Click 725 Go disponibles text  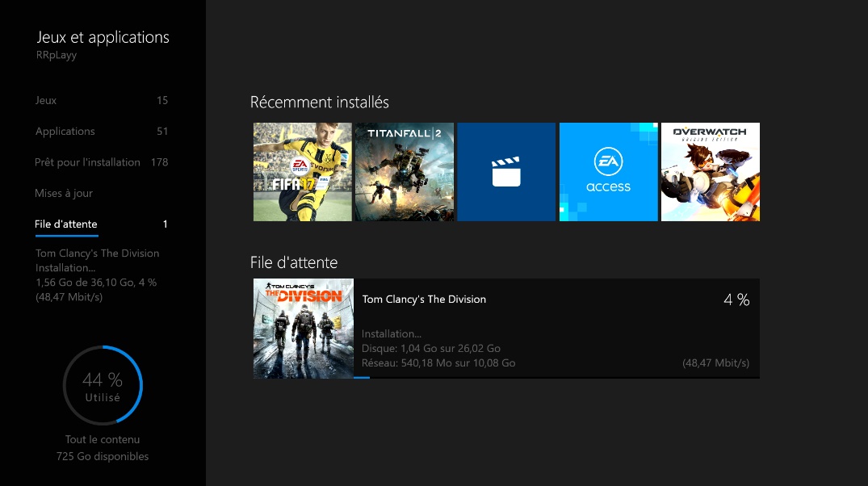coord(103,456)
